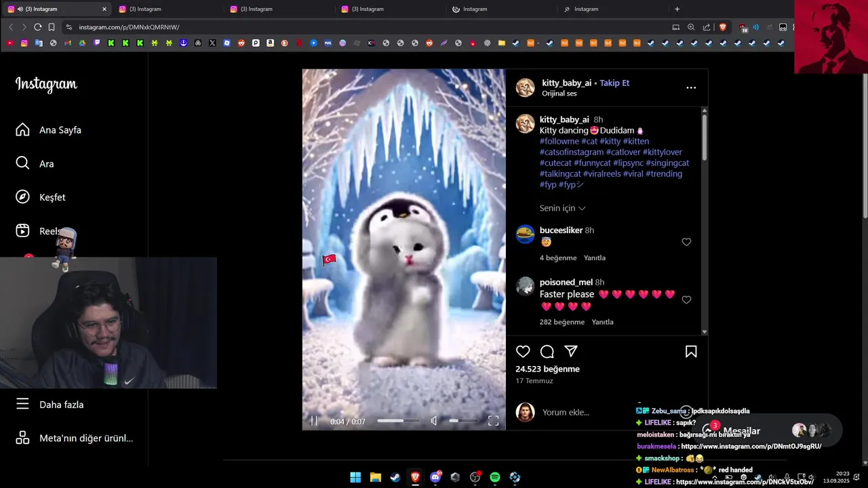
Task: Go back in browser history
Action: 11,27
